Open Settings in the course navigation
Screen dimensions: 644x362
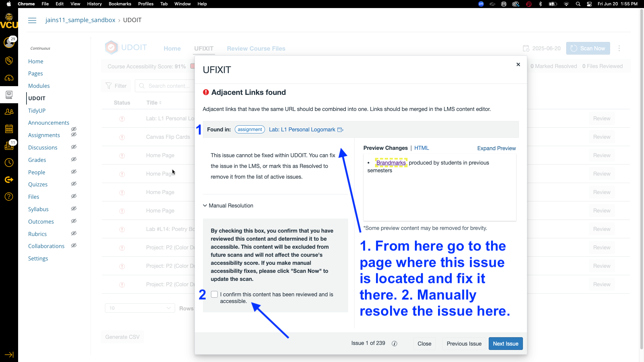click(x=38, y=258)
